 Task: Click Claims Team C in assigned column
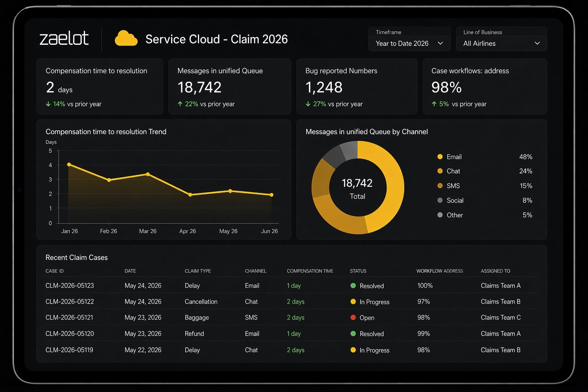(501, 317)
